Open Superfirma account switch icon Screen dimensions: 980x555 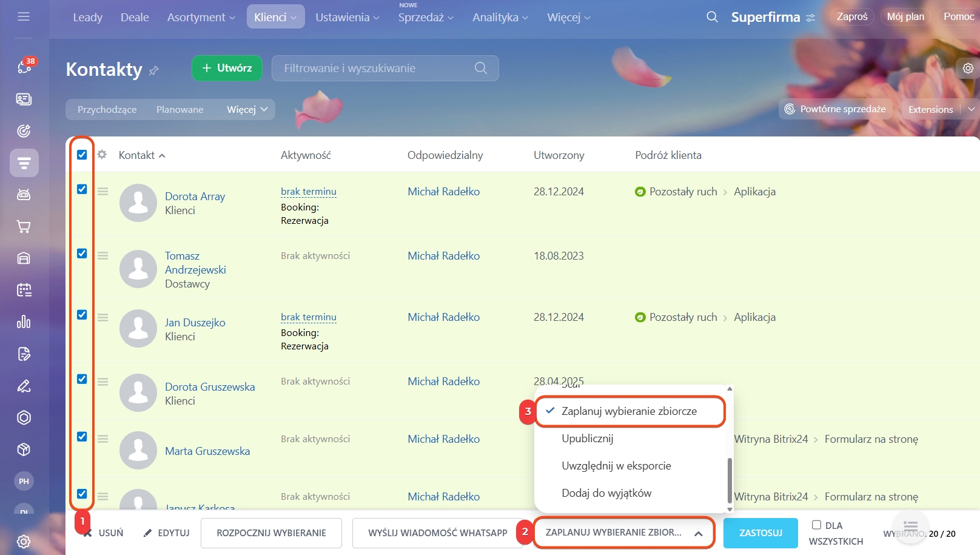point(810,18)
